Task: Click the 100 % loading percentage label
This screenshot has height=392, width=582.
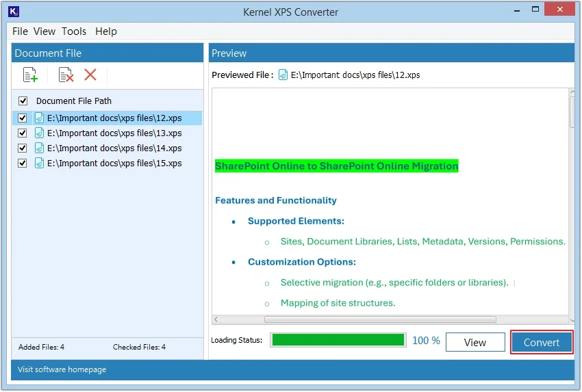Action: click(426, 341)
